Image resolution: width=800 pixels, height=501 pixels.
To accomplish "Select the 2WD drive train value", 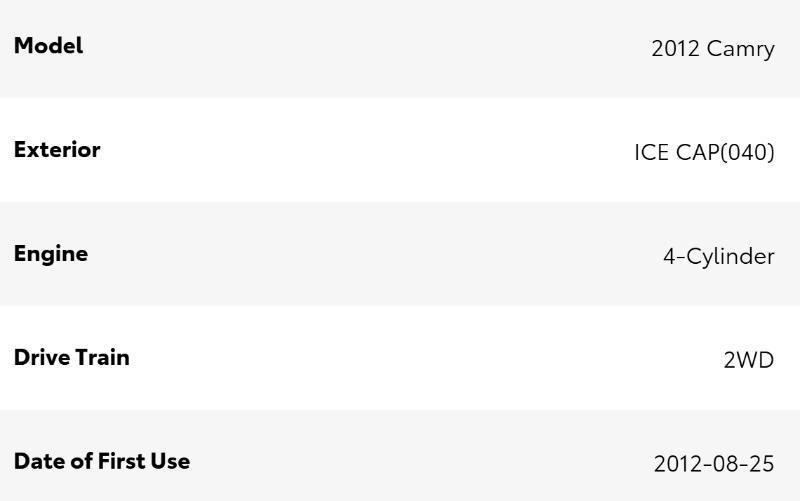I will [x=748, y=361].
